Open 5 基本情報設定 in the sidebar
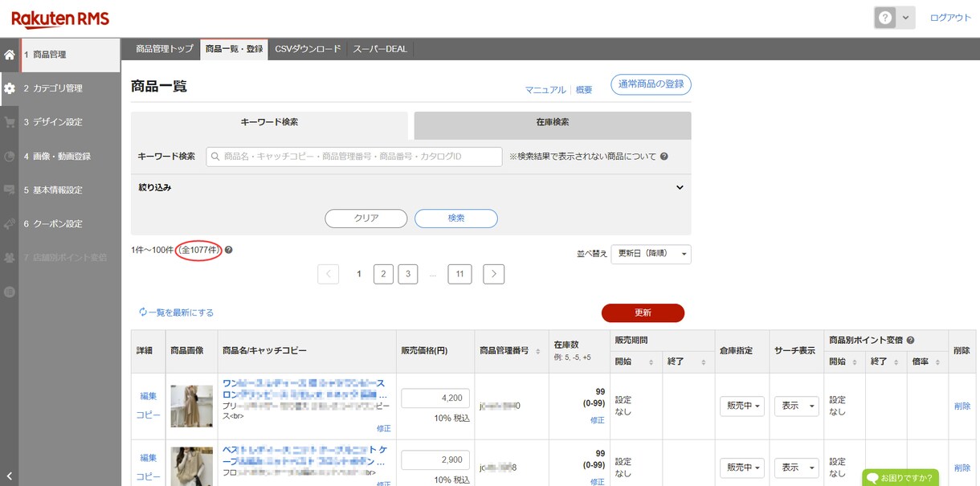Image resolution: width=980 pixels, height=486 pixels. (x=70, y=190)
